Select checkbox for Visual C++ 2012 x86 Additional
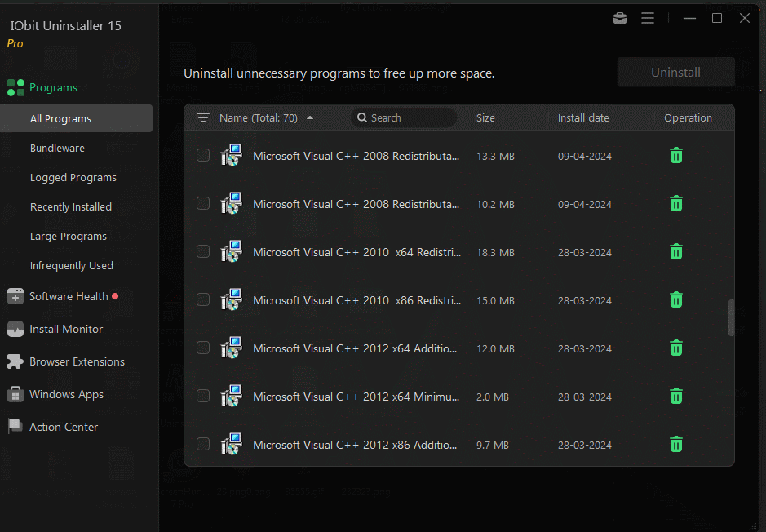766x532 pixels. pos(203,444)
